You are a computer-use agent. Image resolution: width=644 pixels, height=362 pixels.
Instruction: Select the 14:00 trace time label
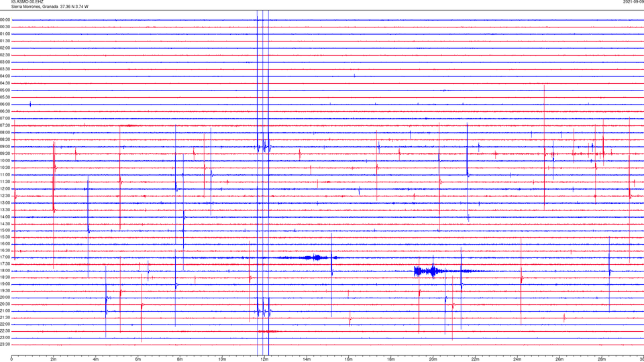[5, 217]
